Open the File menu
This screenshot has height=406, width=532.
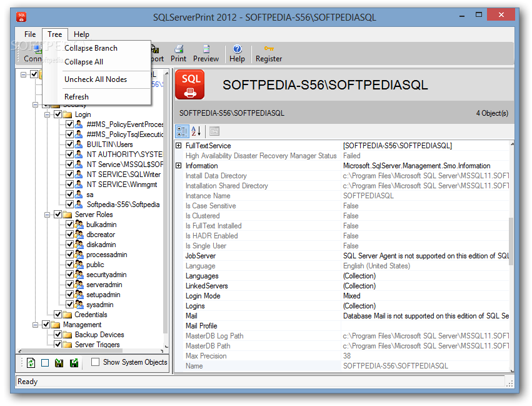coord(30,34)
